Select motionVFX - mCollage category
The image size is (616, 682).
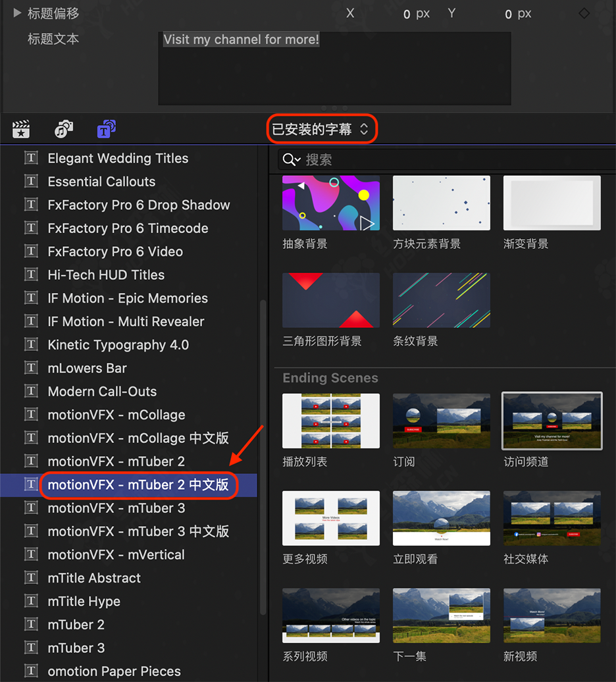116,415
